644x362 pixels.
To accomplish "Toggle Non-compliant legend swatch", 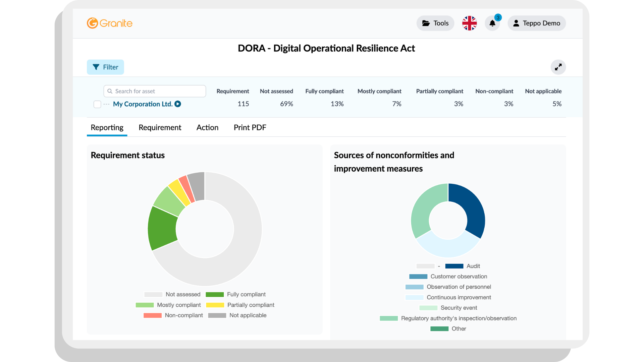I will (153, 315).
